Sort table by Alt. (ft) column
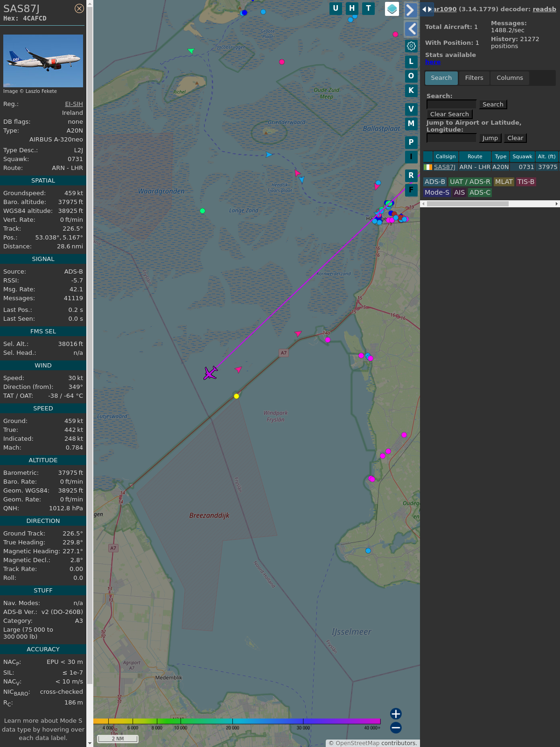Viewport: 560px width, 747px height. click(546, 156)
